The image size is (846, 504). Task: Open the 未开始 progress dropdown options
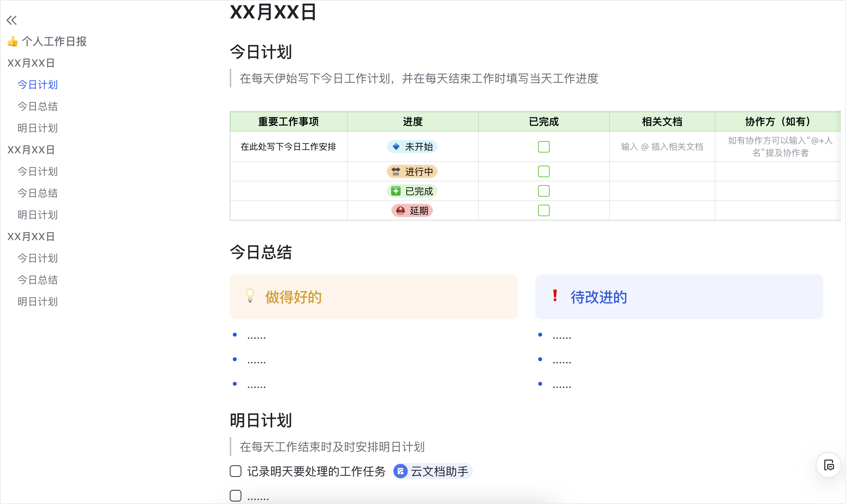(412, 147)
